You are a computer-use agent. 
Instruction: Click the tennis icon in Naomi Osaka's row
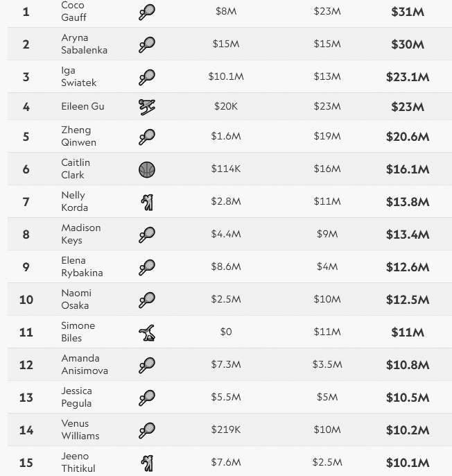tap(146, 300)
